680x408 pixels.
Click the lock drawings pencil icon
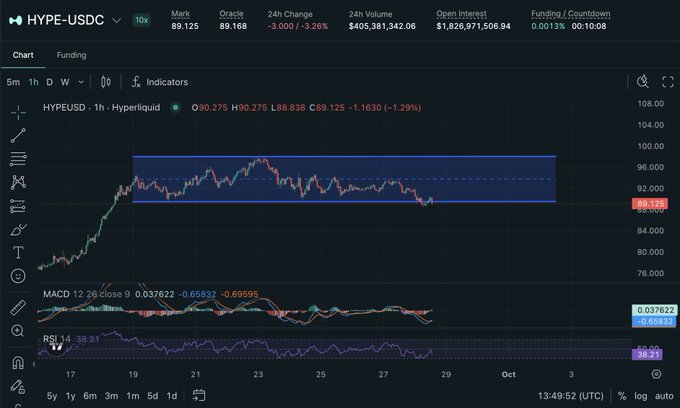click(x=18, y=386)
